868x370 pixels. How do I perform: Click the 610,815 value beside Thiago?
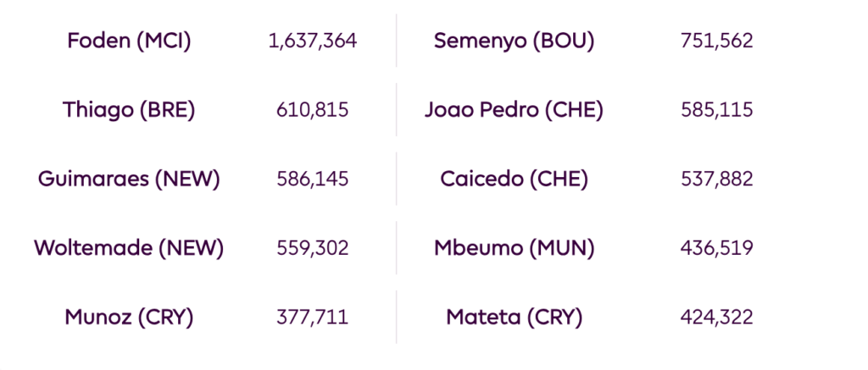tap(312, 110)
